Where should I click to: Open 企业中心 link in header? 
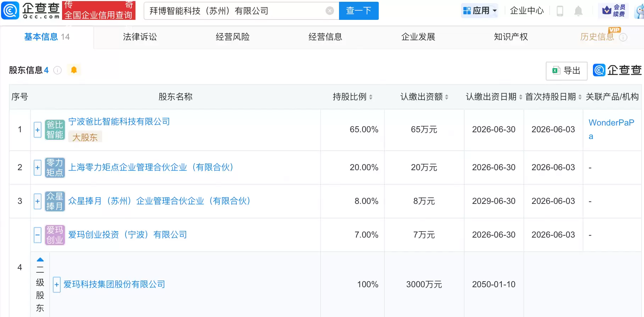click(x=527, y=11)
